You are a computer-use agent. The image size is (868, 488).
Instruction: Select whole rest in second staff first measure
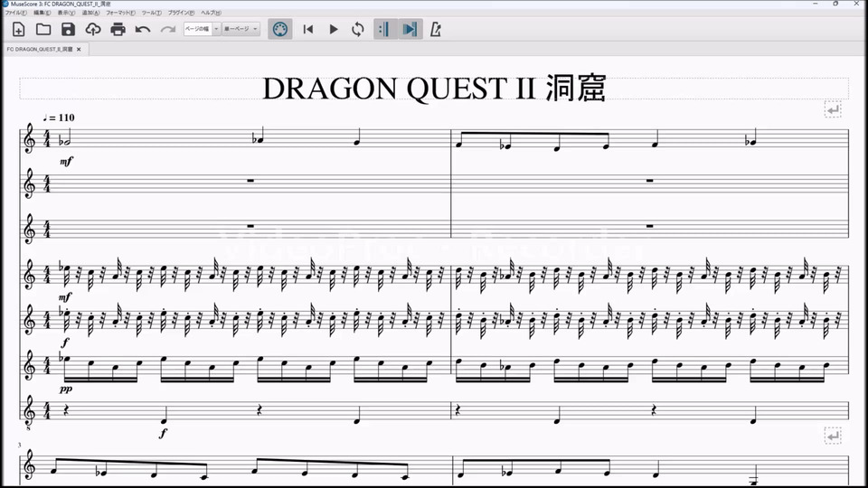(250, 181)
